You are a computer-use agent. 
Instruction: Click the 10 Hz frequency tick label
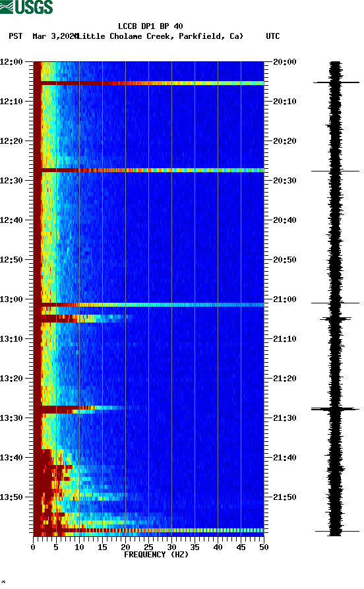point(79,547)
